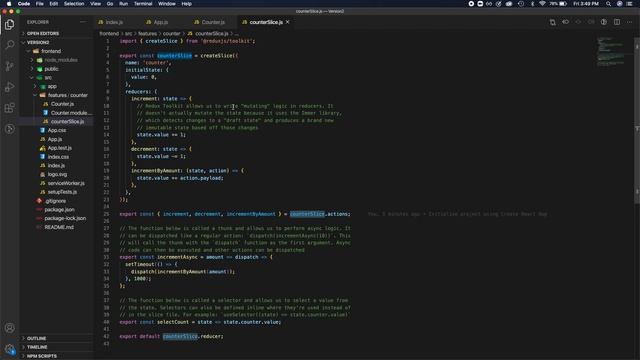
Task: Open editor More Actions ellipsis
Action: [629, 22]
